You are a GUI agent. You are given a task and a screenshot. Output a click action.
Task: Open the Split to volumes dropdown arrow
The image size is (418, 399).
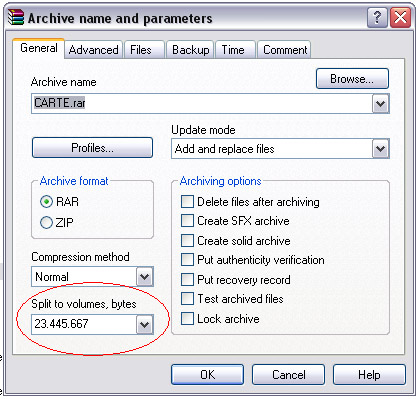[x=144, y=324]
